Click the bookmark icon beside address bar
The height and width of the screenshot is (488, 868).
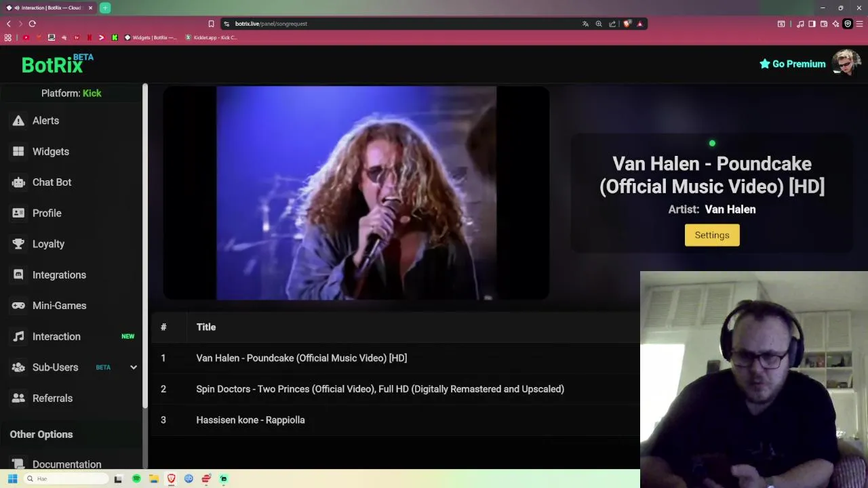pyautogui.click(x=211, y=24)
